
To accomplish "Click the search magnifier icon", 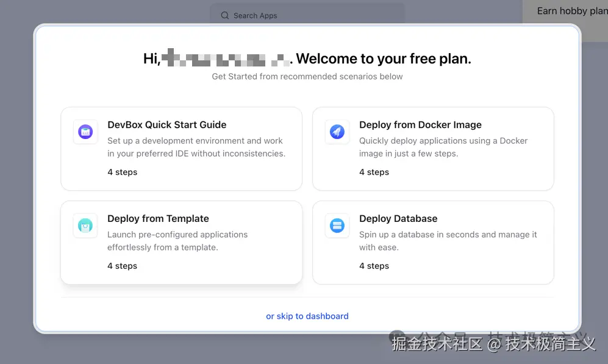I will coord(225,15).
